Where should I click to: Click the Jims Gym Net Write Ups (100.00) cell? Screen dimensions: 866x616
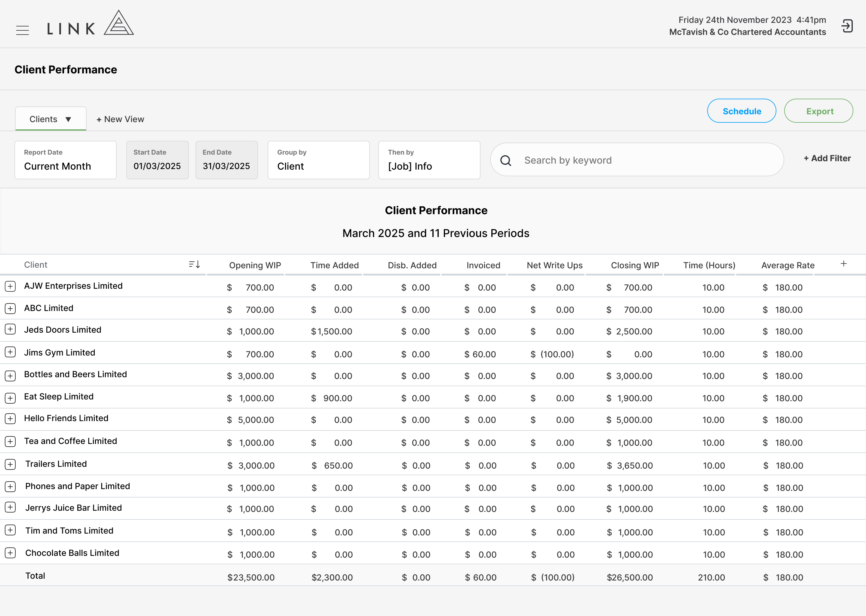click(552, 354)
